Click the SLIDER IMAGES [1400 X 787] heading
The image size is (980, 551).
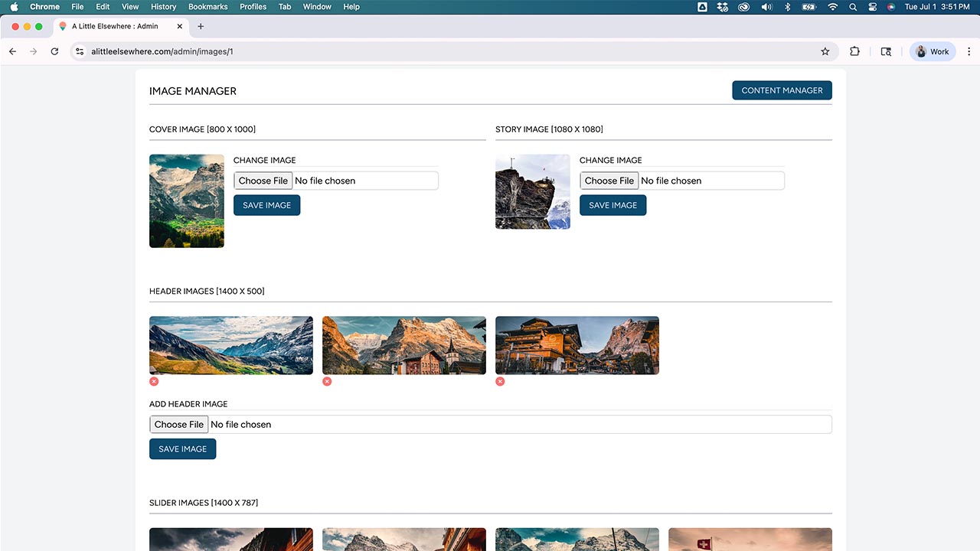tap(204, 503)
